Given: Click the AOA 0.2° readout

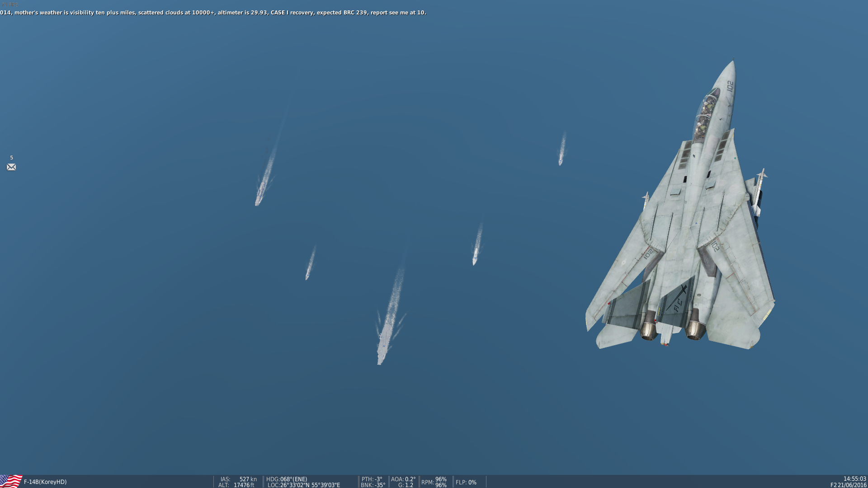Looking at the screenshot, I should click(x=403, y=479).
